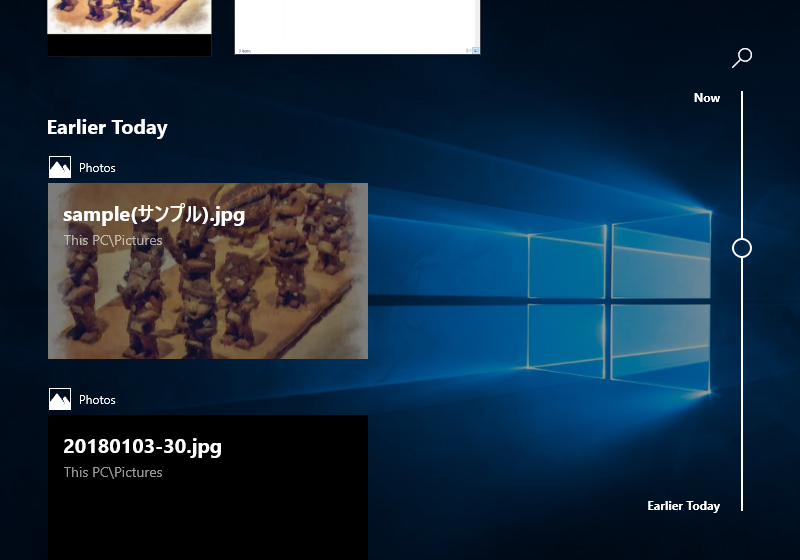Click This PC\Pictures under sample(サンプル).jpg
Image resolution: width=800 pixels, height=560 pixels.
click(x=113, y=240)
